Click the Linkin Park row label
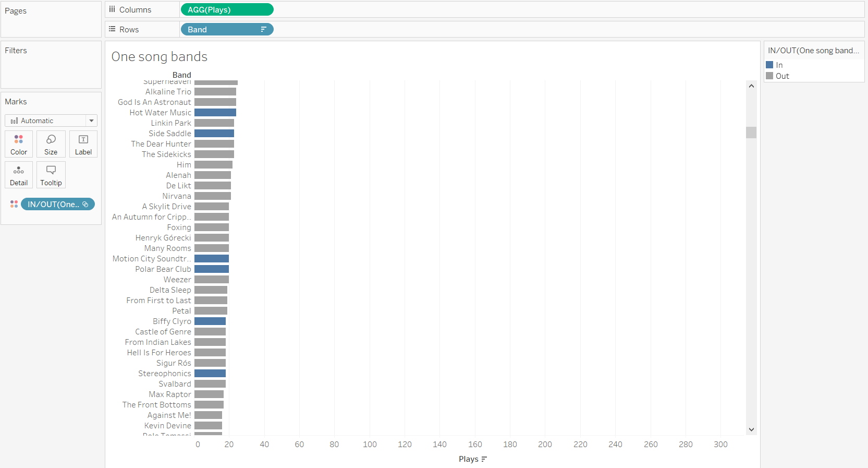 pos(171,123)
